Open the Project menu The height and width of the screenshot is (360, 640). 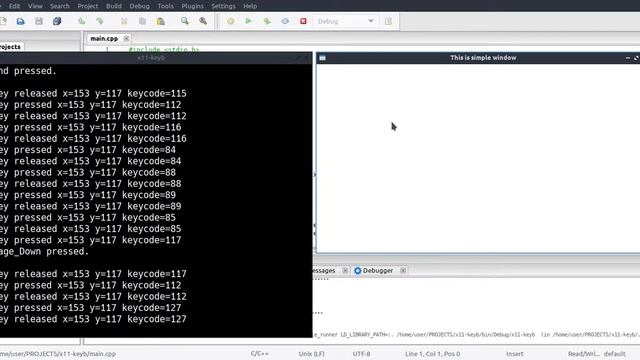88,6
